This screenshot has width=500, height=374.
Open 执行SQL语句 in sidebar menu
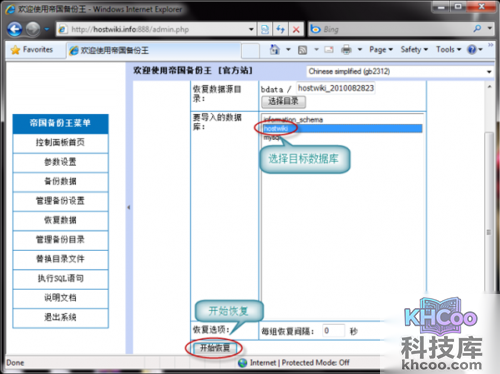(60, 278)
